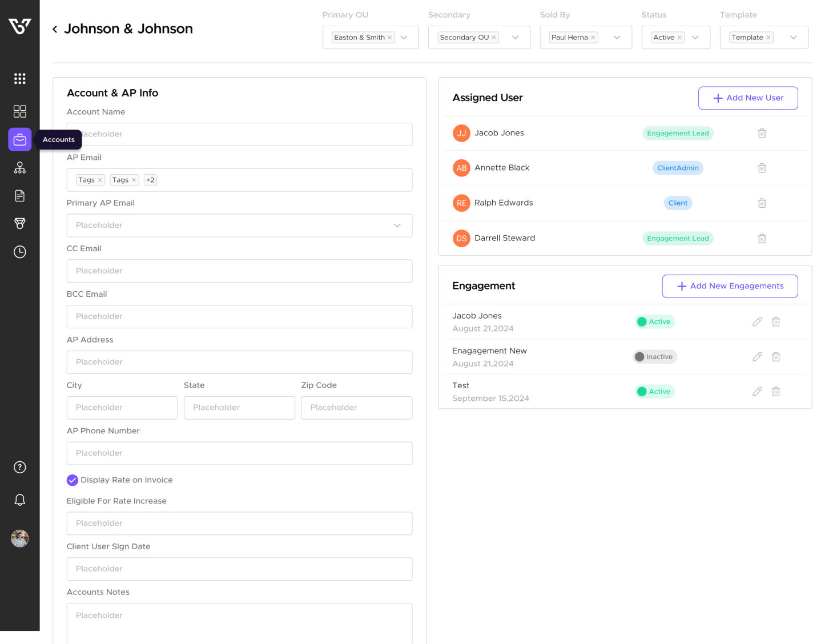
Task: Open the Template dropdown
Action: pos(793,38)
